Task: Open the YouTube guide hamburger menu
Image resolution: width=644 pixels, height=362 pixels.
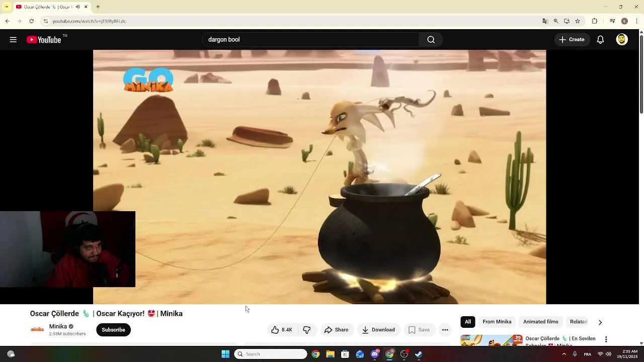Action: click(13, 40)
